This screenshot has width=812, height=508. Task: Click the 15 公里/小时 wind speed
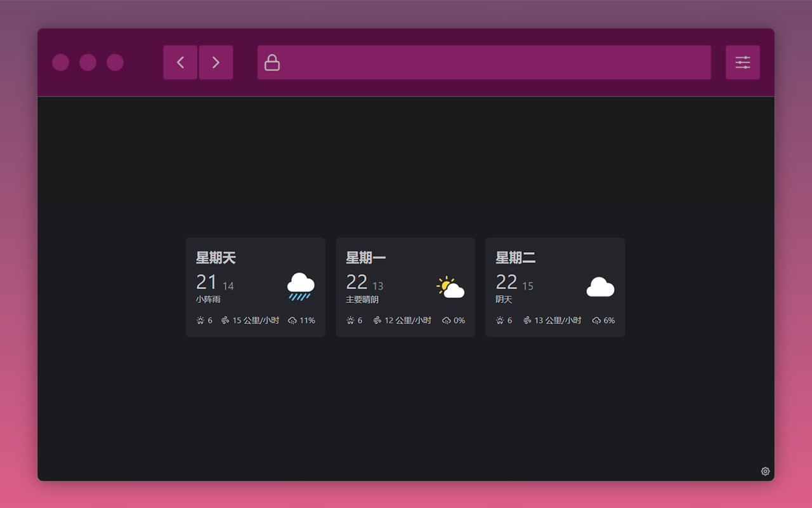[x=256, y=321]
